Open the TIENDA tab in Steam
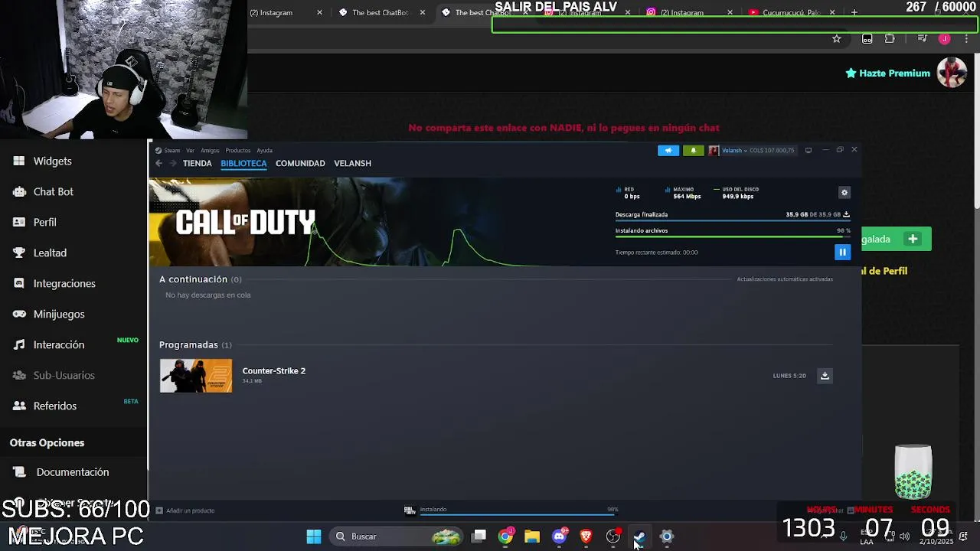This screenshot has height=551, width=980. [197, 163]
